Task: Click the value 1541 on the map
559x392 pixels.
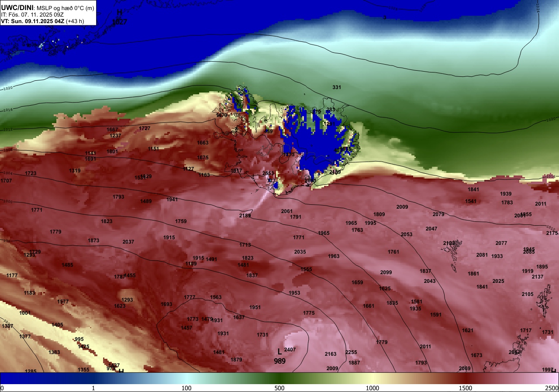Action: click(471, 201)
